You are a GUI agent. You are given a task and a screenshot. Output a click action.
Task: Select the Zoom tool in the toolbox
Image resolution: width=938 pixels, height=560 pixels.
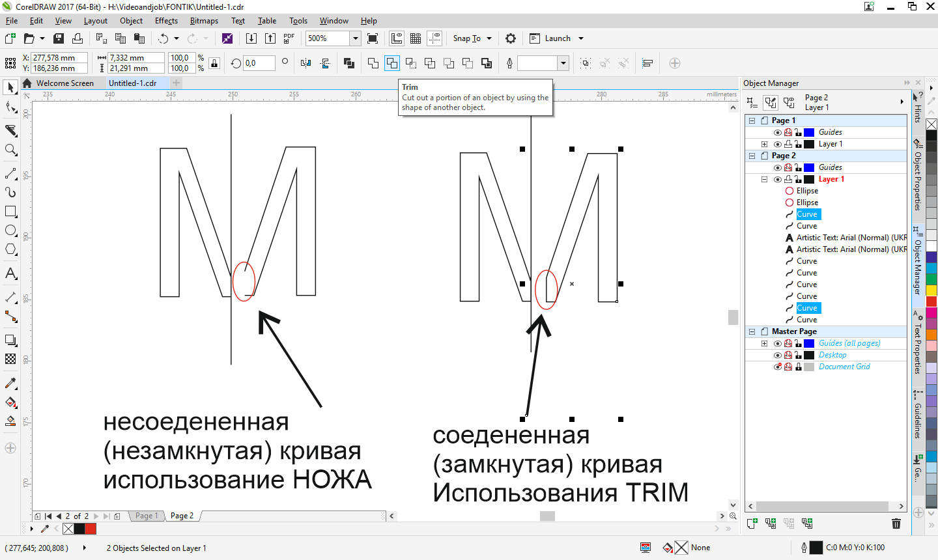pyautogui.click(x=10, y=150)
